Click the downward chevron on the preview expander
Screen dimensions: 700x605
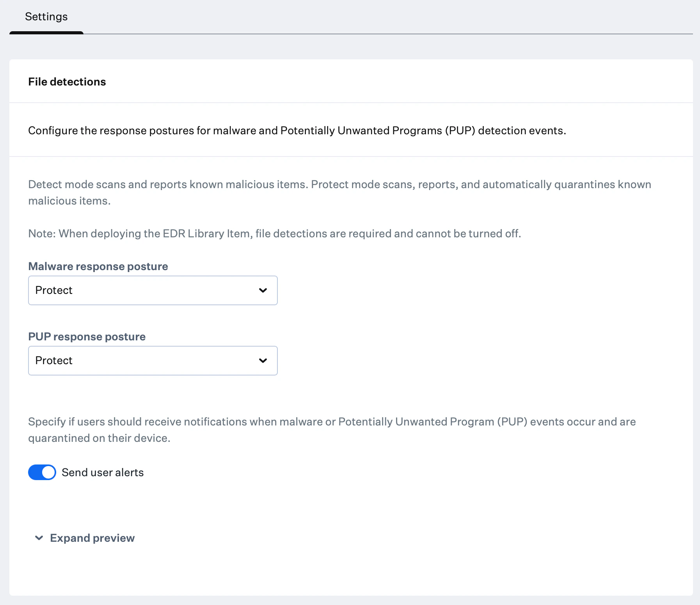[39, 538]
